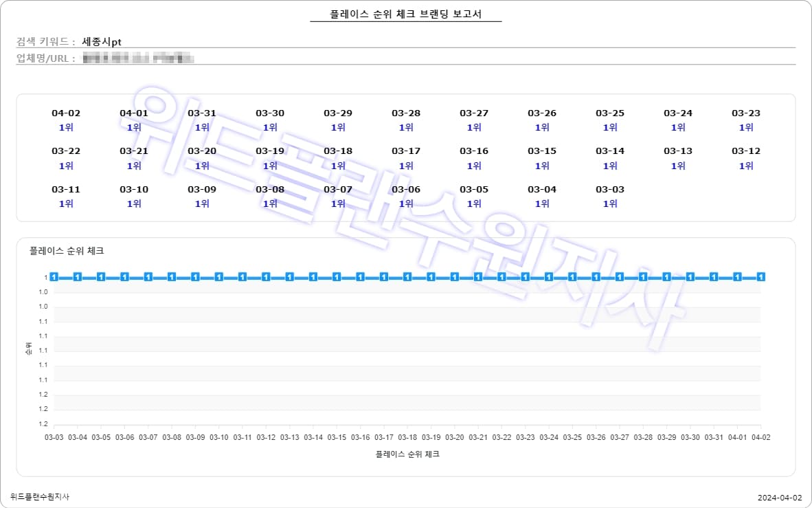812x508 pixels.
Task: Click the chart marker for 03-10
Action: coord(219,277)
